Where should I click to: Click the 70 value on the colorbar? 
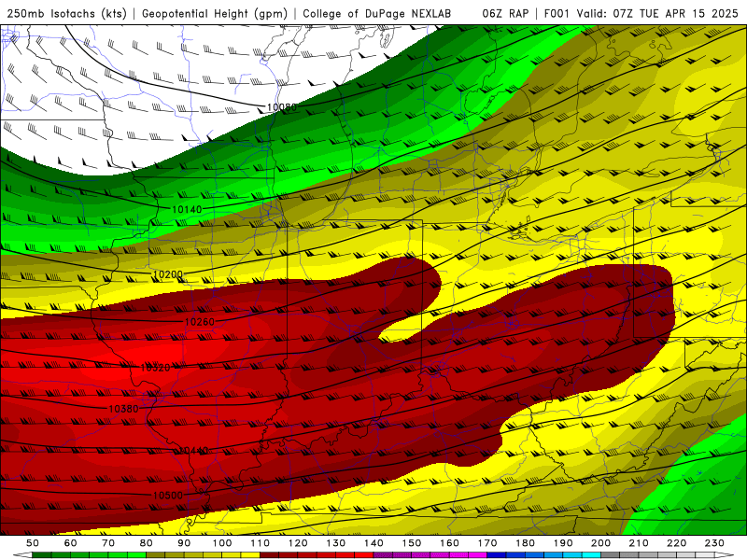click(x=108, y=543)
